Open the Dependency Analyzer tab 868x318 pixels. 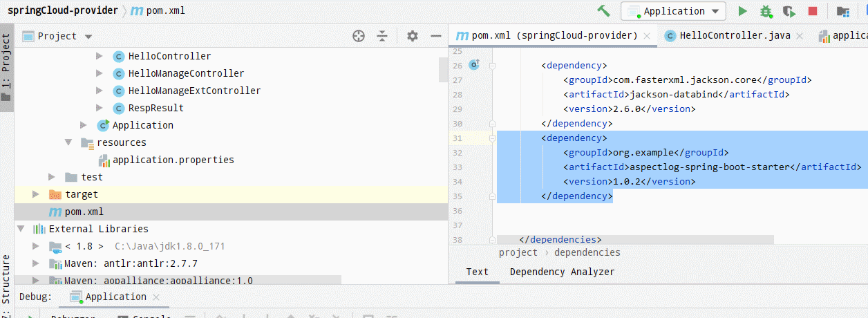tap(562, 272)
